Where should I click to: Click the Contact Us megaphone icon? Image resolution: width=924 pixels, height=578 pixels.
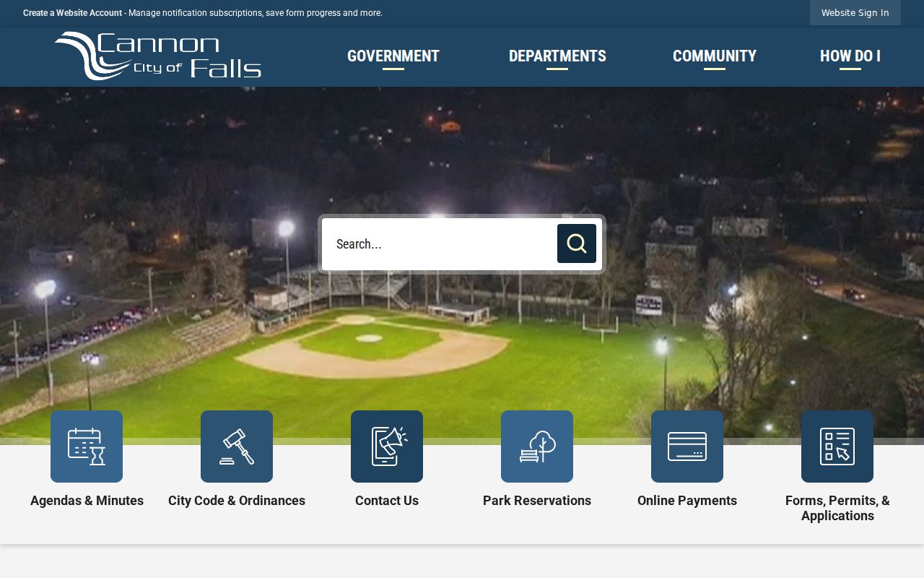pos(387,447)
